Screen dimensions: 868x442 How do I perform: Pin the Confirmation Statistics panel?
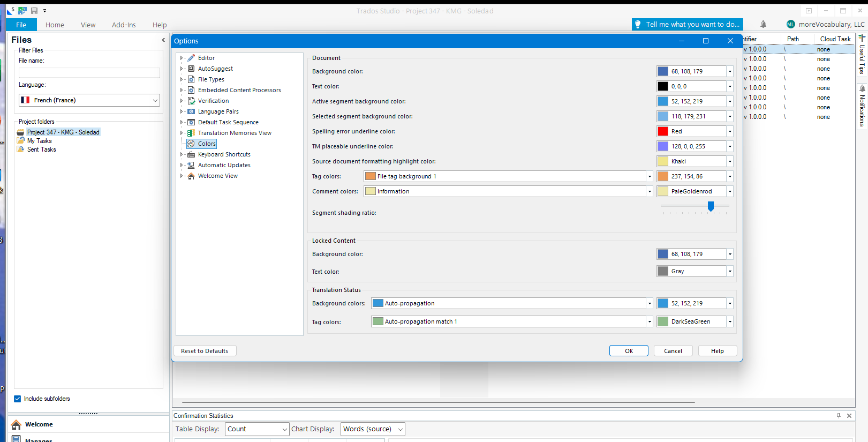pos(839,416)
